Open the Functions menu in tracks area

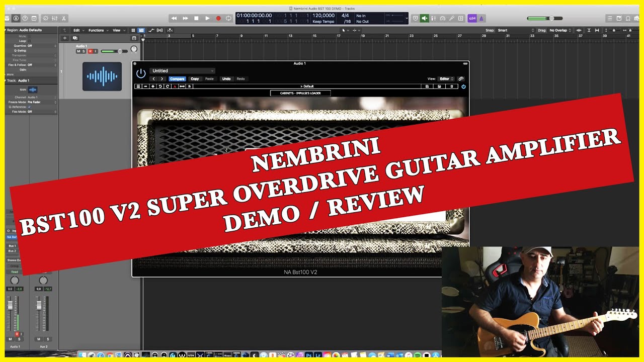coord(98,30)
